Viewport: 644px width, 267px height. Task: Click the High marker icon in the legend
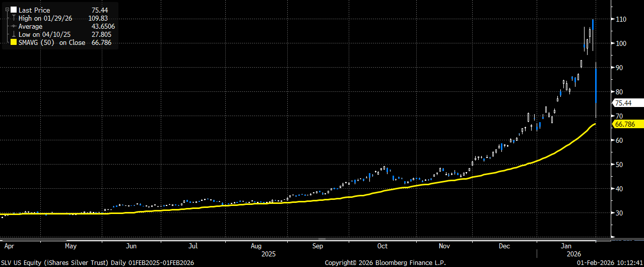point(13,18)
